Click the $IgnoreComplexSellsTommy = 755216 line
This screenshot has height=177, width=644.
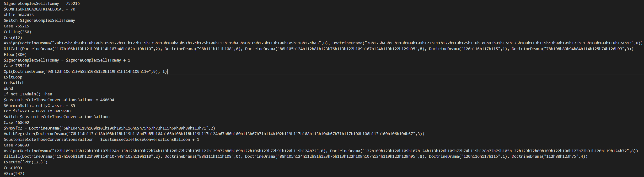(42, 4)
